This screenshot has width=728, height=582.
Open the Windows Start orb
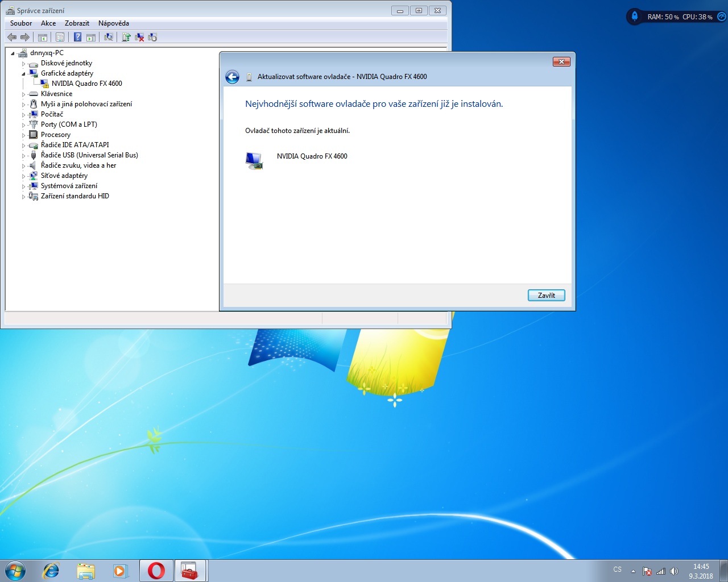point(15,571)
